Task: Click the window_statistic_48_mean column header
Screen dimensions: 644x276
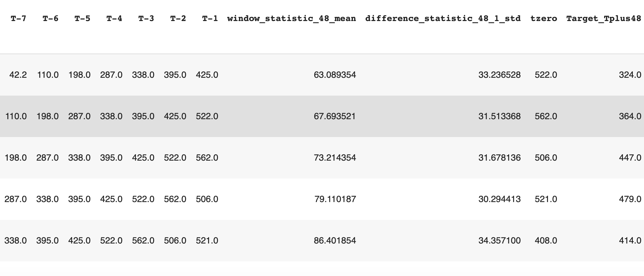Action: point(291,18)
